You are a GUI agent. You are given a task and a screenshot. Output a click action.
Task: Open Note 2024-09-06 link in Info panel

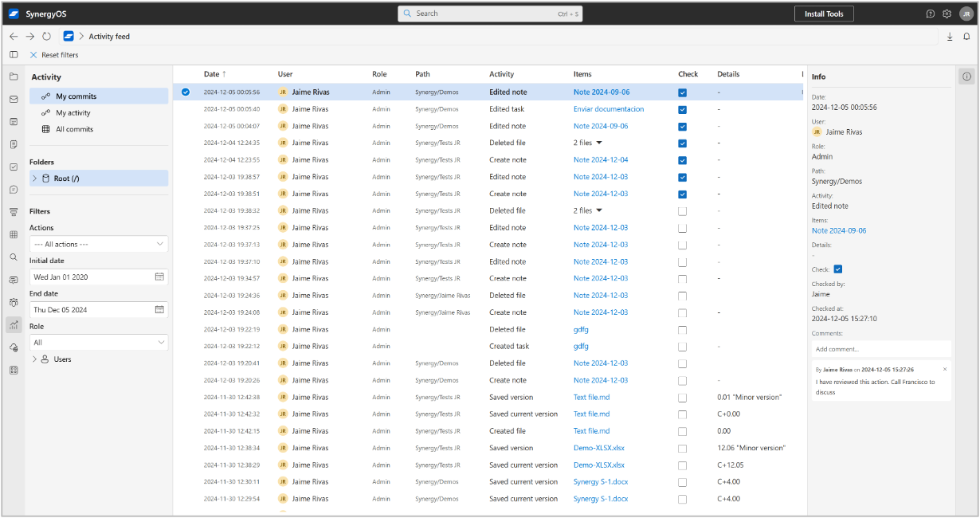(839, 230)
